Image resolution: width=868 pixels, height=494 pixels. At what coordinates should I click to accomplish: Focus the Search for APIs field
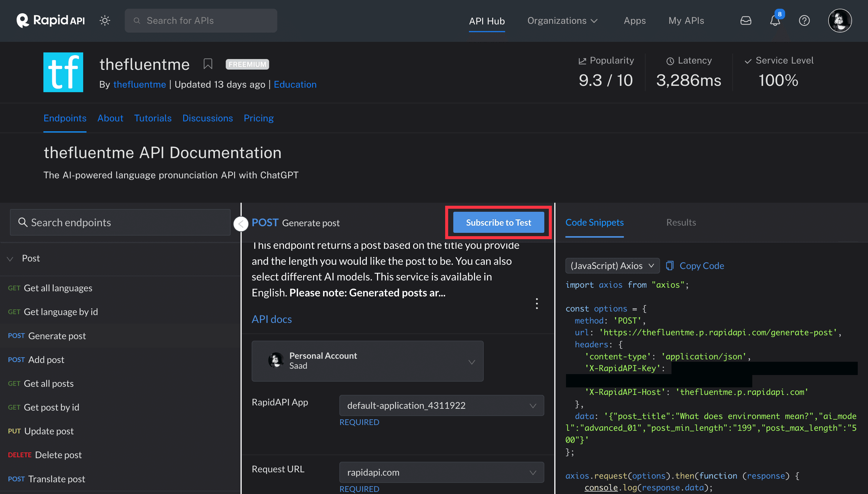(x=201, y=21)
